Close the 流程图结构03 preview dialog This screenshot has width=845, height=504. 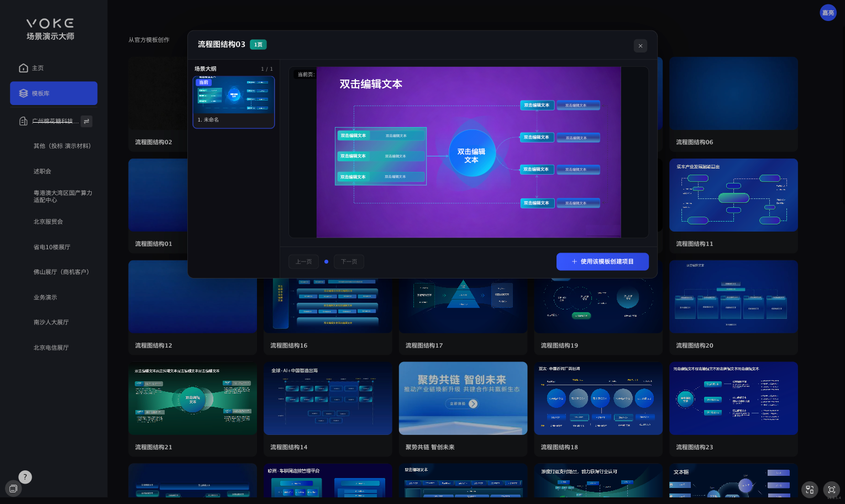[x=641, y=46]
